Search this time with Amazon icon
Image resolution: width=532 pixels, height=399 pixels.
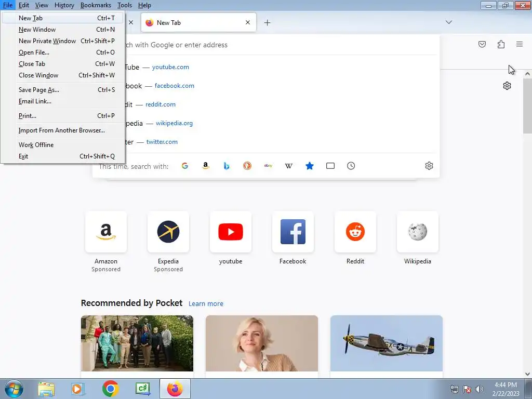tap(206, 166)
